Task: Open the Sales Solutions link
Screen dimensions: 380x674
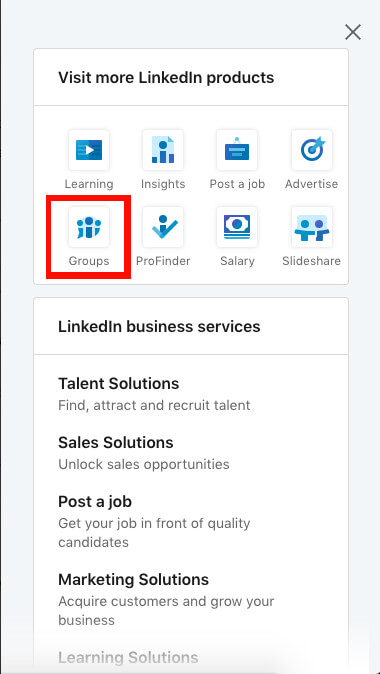Action: point(116,442)
